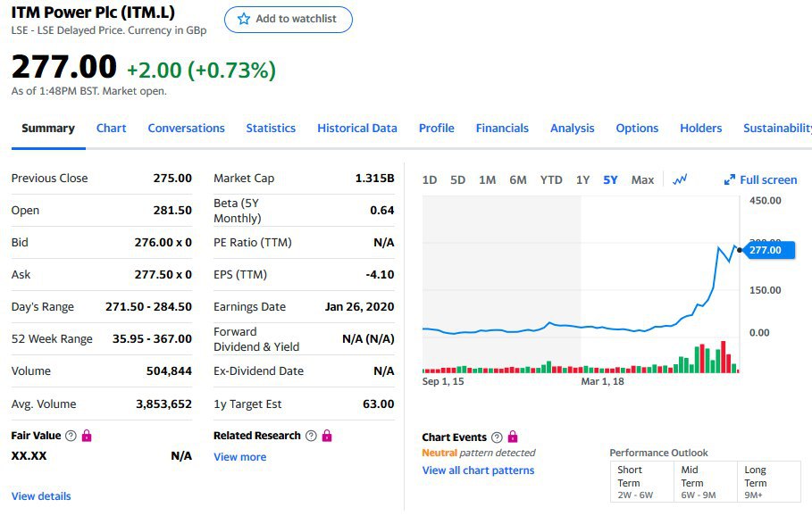Click the XX.XX fair value placeholder

click(x=29, y=456)
